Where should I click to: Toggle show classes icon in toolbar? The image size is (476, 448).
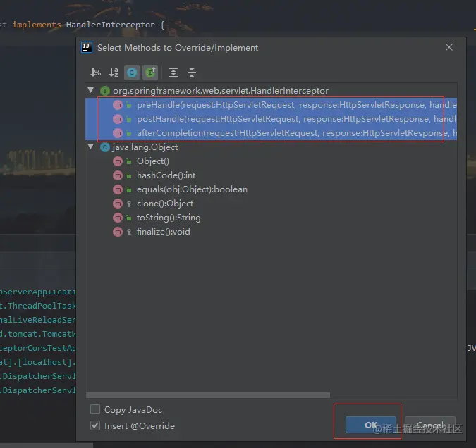tap(132, 73)
